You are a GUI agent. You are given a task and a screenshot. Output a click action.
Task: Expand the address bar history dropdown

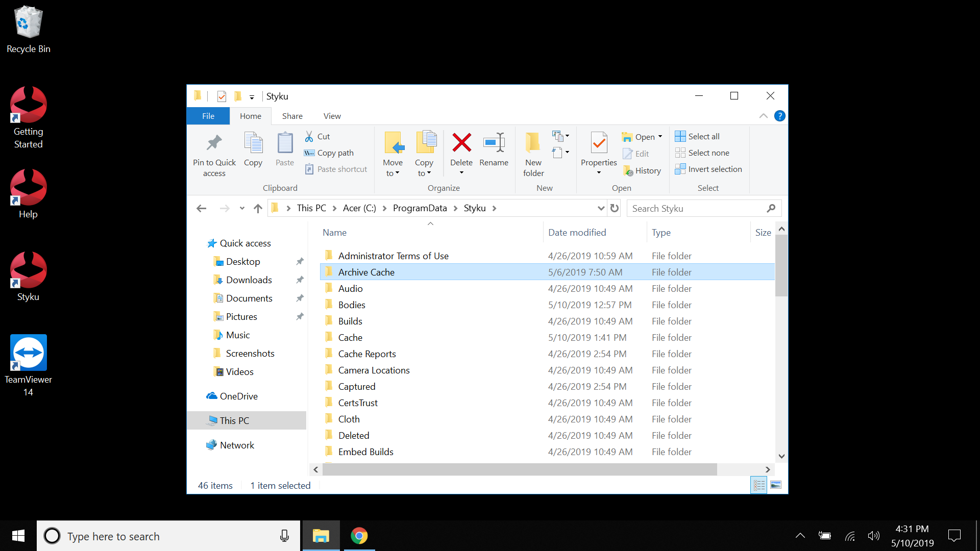coord(601,208)
